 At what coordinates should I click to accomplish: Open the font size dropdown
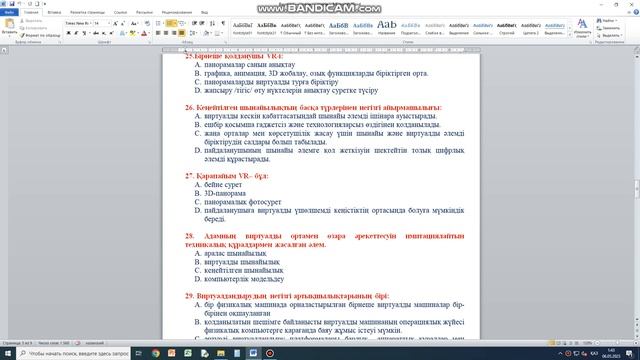point(109,23)
